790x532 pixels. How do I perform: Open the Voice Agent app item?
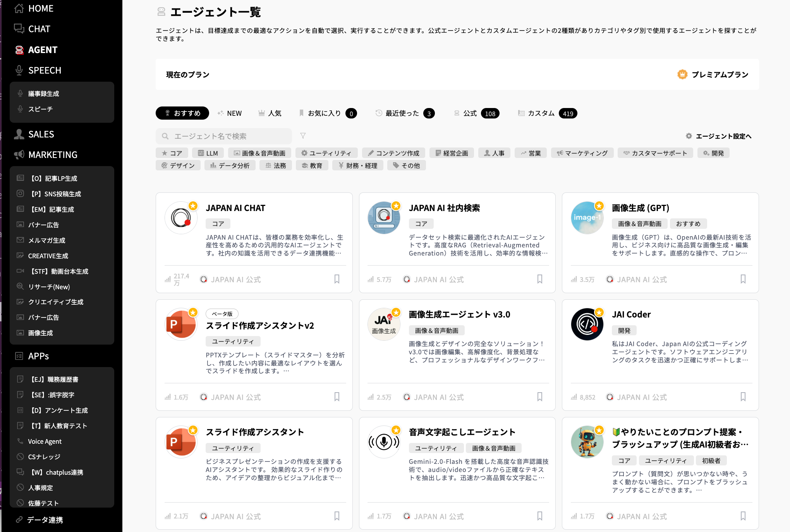45,441
